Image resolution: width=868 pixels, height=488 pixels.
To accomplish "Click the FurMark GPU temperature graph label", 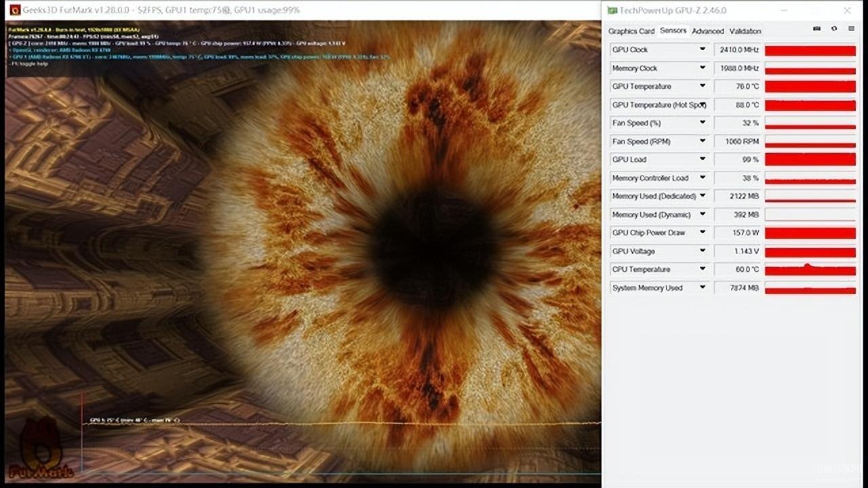I will tap(134, 420).
